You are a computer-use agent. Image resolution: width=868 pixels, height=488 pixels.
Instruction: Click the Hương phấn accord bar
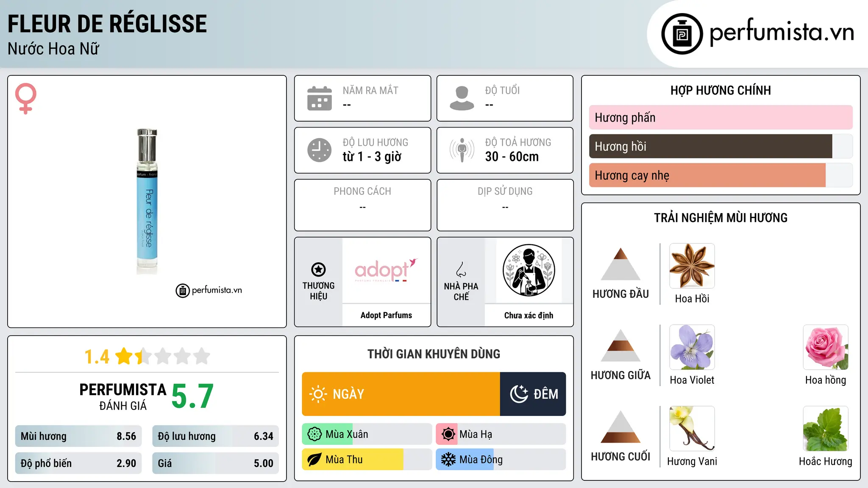721,117
